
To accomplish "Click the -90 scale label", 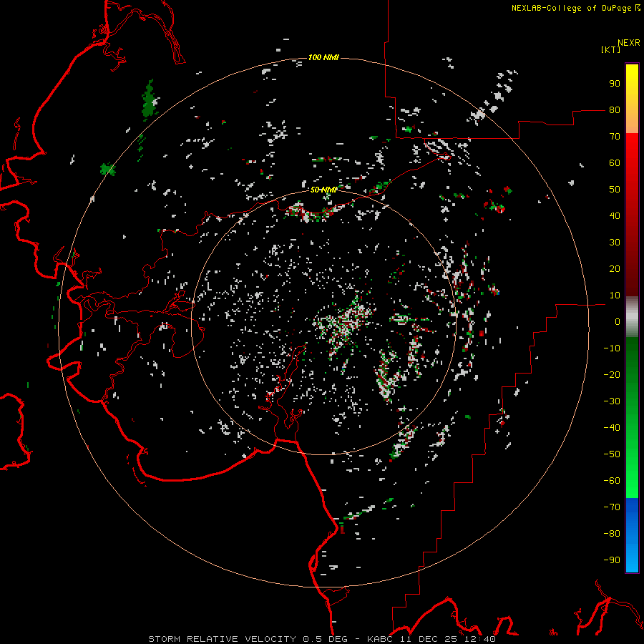I will [x=612, y=560].
